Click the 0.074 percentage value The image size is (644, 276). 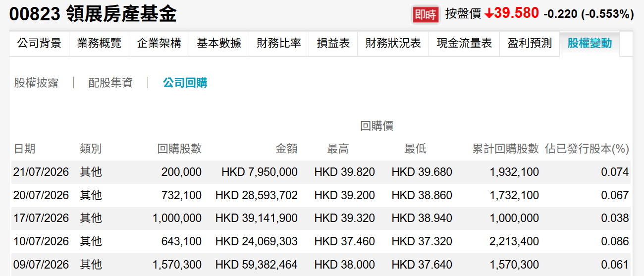615,172
